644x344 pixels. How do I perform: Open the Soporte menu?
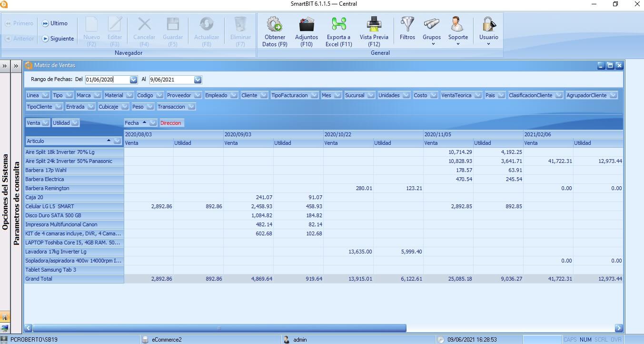pos(458,31)
